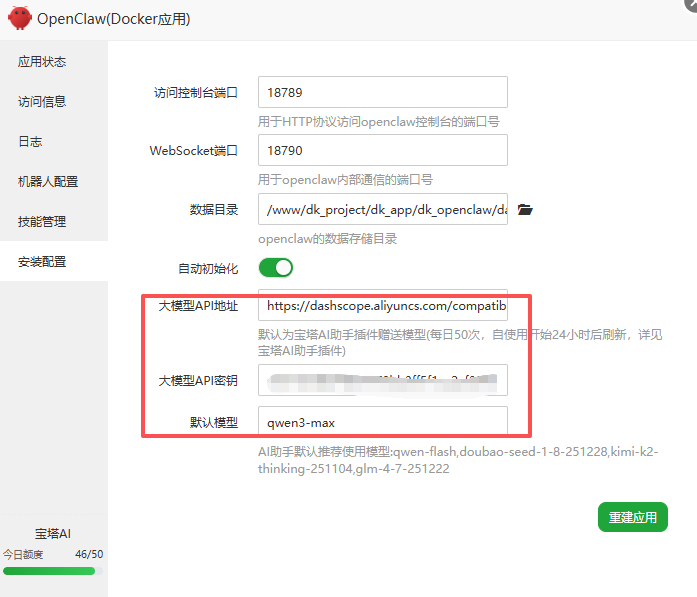Click the OpenClaw red logo icon

20,18
